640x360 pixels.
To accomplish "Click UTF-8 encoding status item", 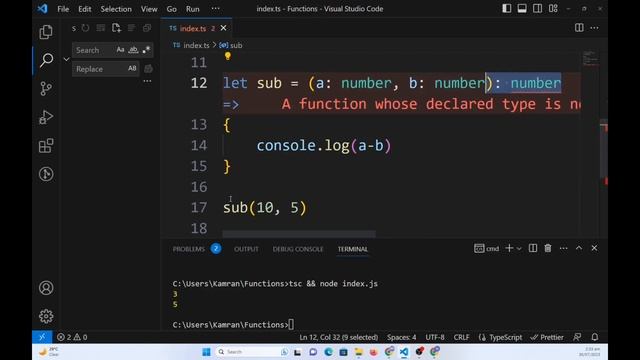I will [x=435, y=337].
